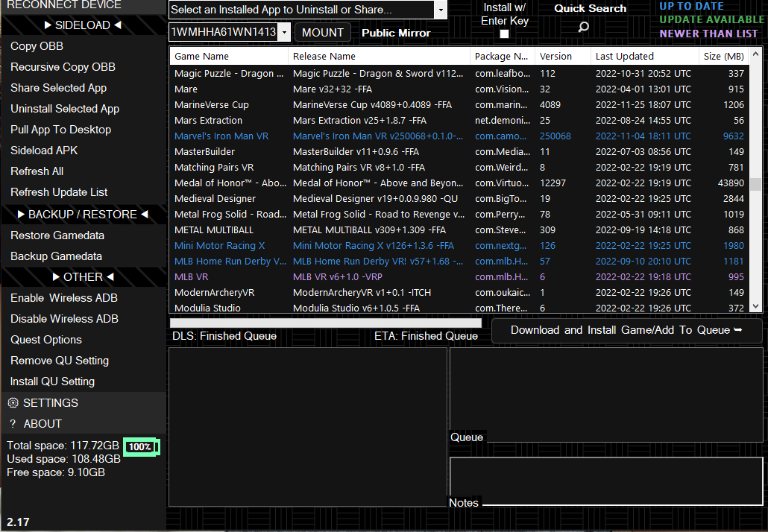Image resolution: width=768 pixels, height=532 pixels.
Task: Select Mini Motor Racing X row
Action: [459, 246]
